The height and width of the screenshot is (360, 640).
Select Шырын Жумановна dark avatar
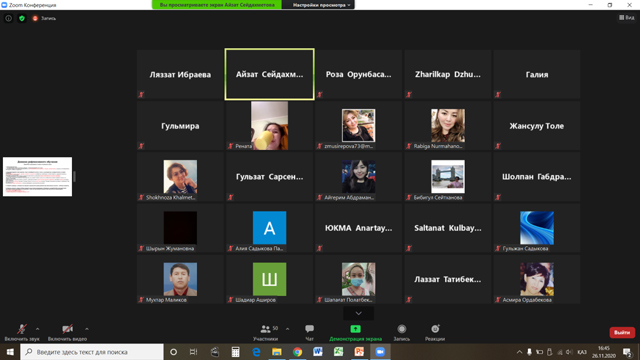[x=180, y=228]
